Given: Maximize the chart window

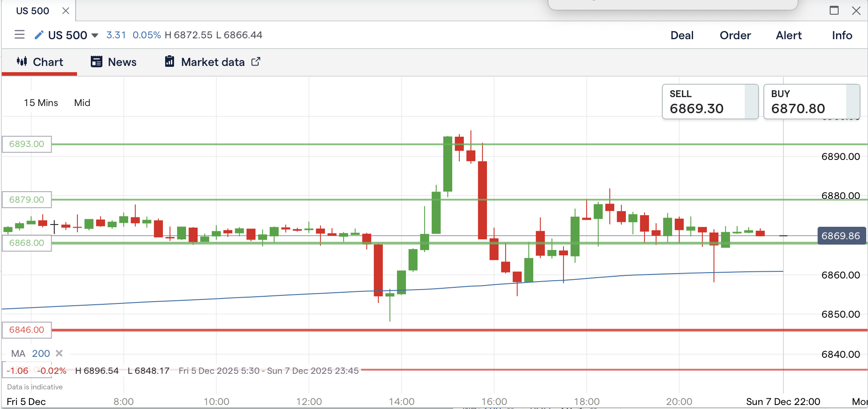Looking at the screenshot, I should click(834, 11).
